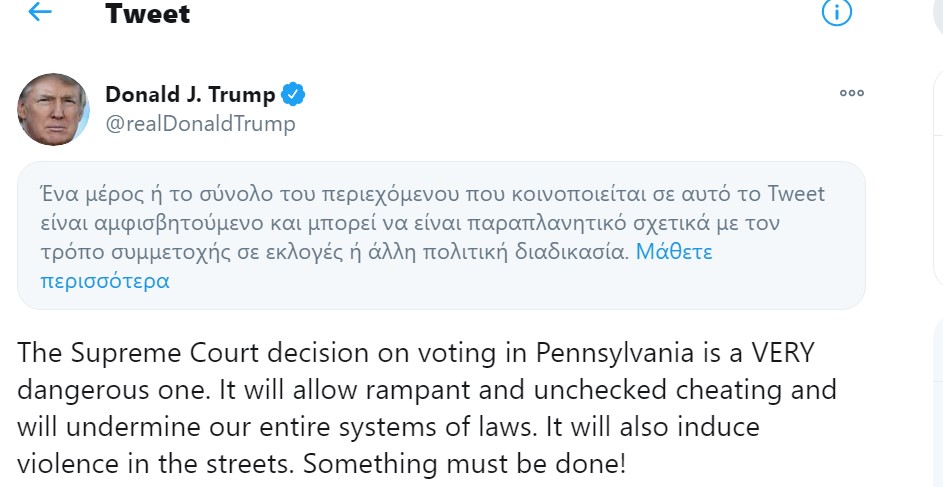The width and height of the screenshot is (943, 487).
Task: Open the three-dot more options menu
Action: click(x=852, y=93)
